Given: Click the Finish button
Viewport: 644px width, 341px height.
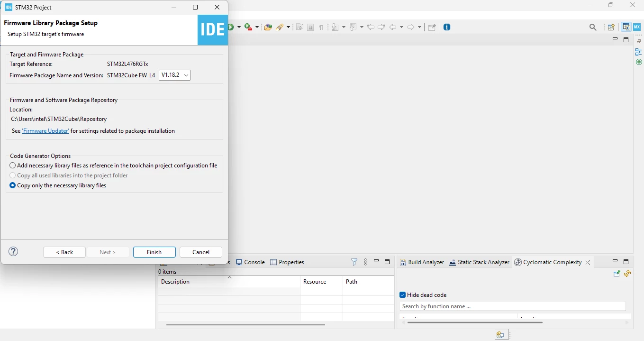Looking at the screenshot, I should point(154,252).
